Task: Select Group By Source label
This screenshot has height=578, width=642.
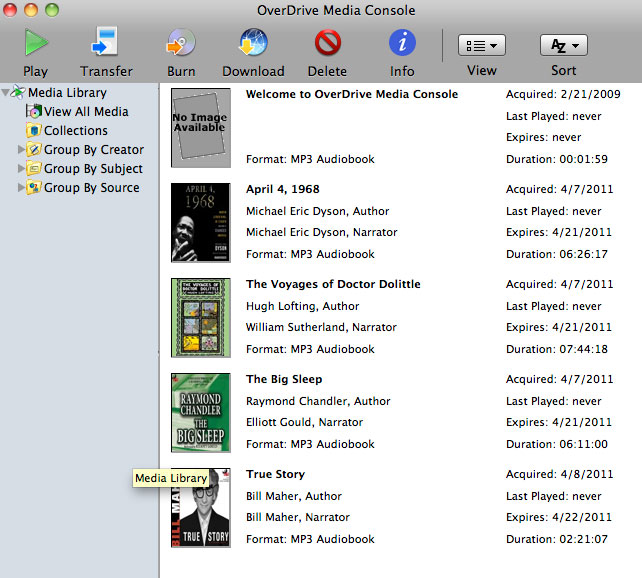Action: click(x=92, y=187)
